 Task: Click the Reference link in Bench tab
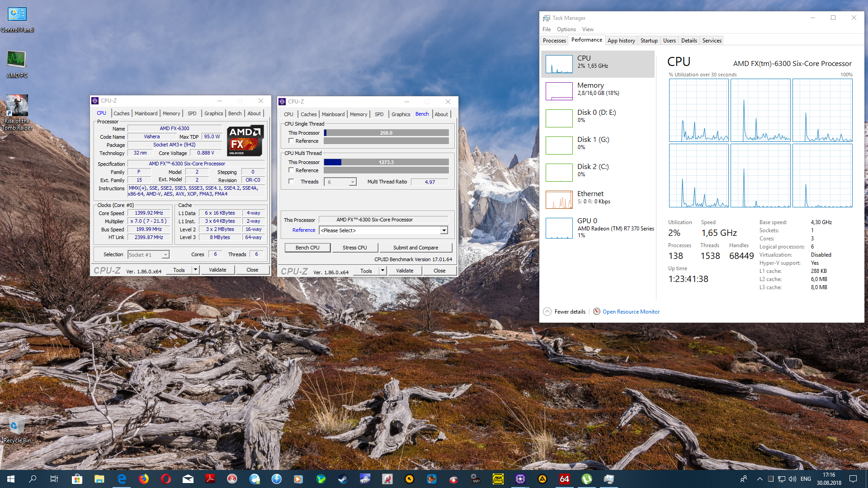point(304,230)
